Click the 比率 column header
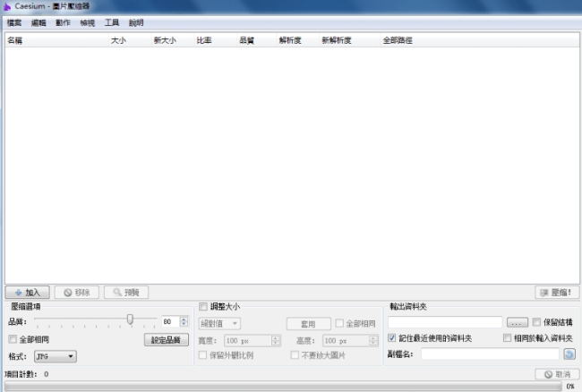The height and width of the screenshot is (392, 582). [215, 40]
